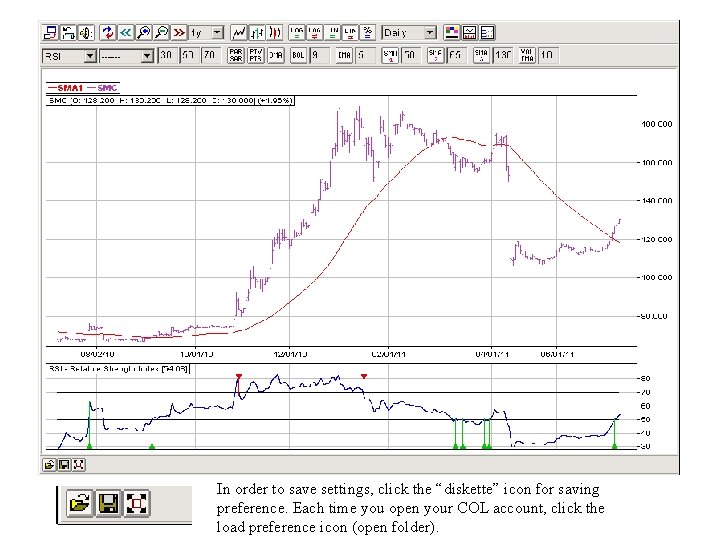Select the second LOG scale button with red not-equal sign

coord(315,33)
